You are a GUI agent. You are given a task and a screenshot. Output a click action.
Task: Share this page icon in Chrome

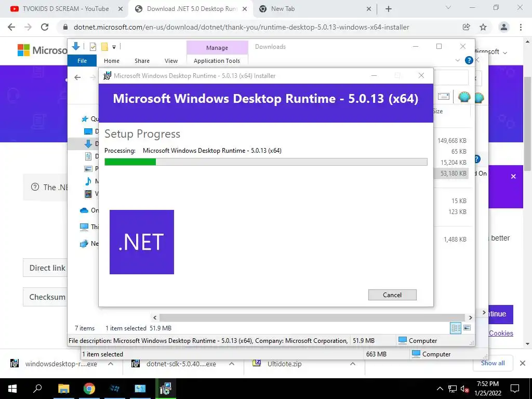click(467, 27)
